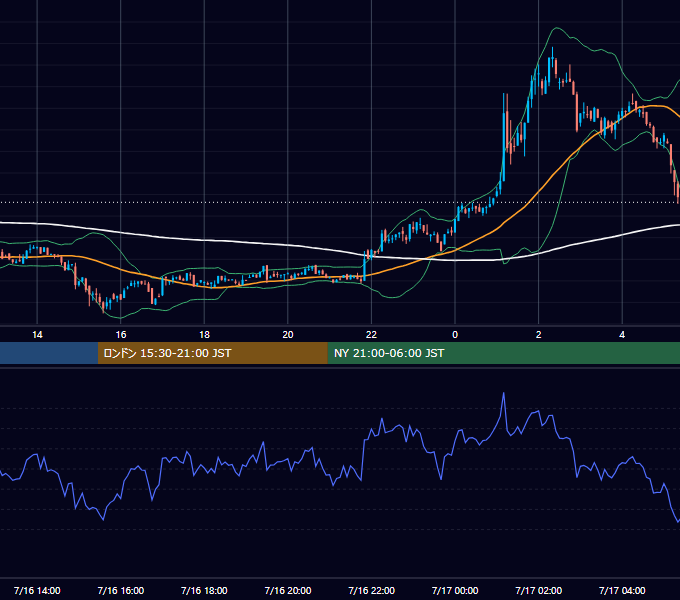680x600 pixels.
Task: Click the ロンドン 15:30-21:00 JST session bar
Action: coord(212,353)
